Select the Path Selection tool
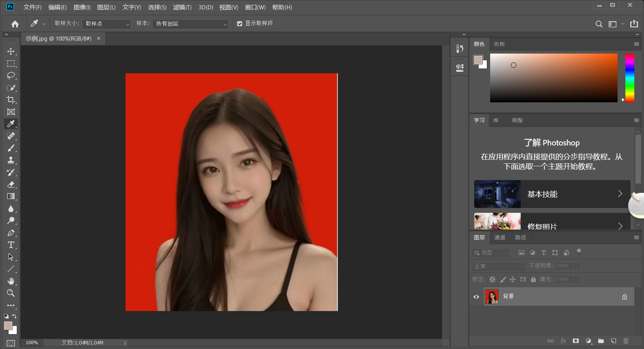The image size is (644, 349). pyautogui.click(x=11, y=257)
